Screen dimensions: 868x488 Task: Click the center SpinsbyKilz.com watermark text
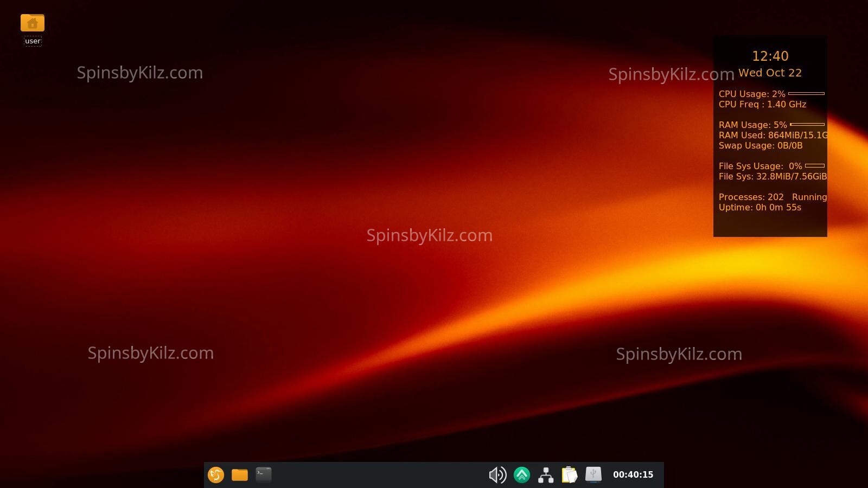point(430,236)
